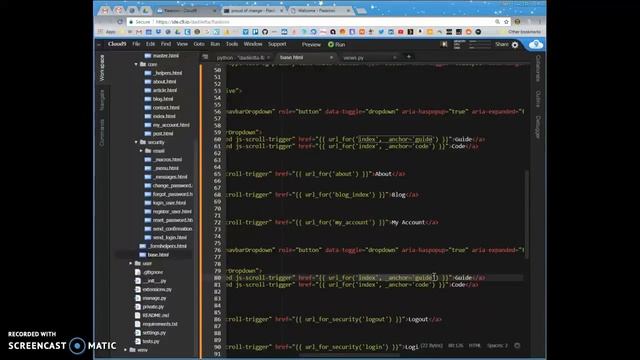
Task: Collapse the security folder
Action: 136,142
